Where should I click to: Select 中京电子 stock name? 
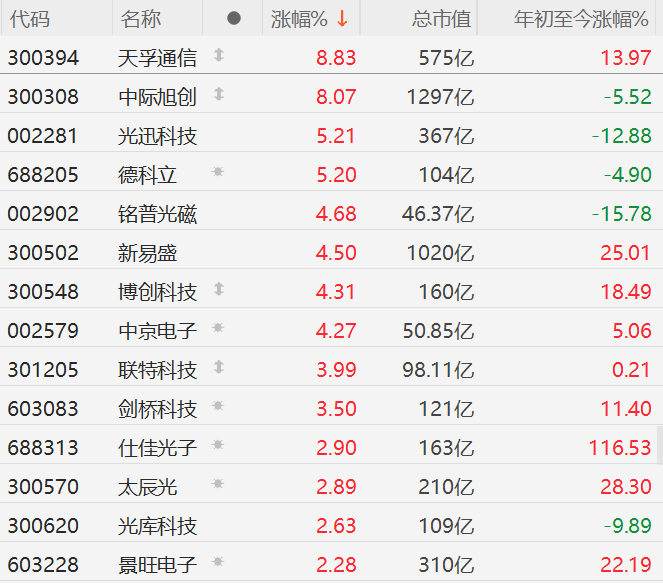click(157, 331)
